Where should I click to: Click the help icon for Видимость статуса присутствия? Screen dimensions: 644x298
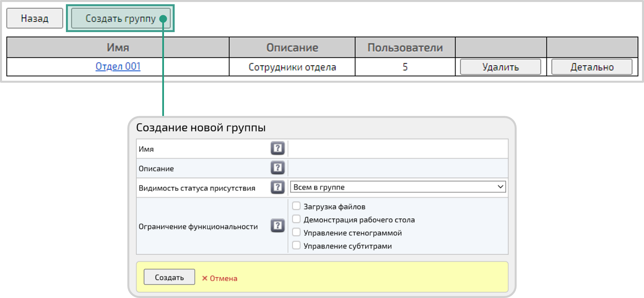click(x=278, y=187)
